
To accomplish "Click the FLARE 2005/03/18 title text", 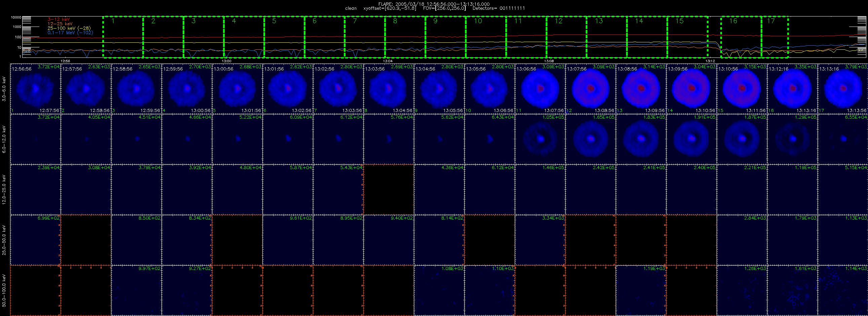I will click(434, 4).
